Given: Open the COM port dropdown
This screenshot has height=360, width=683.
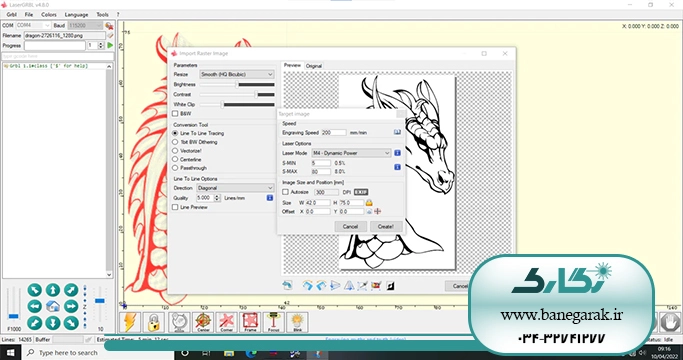Looking at the screenshot, I should pos(34,26).
